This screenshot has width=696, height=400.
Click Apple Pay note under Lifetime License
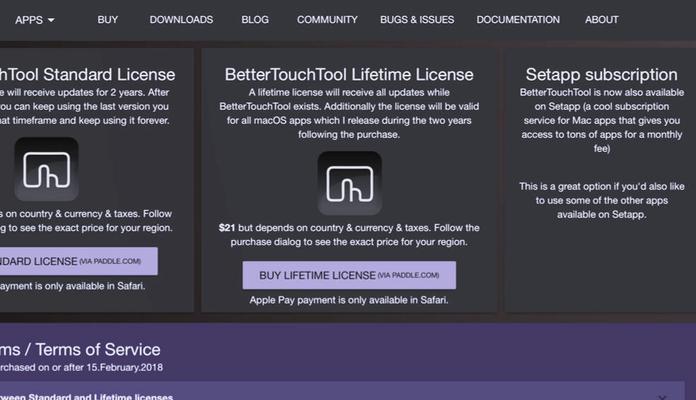(x=349, y=300)
